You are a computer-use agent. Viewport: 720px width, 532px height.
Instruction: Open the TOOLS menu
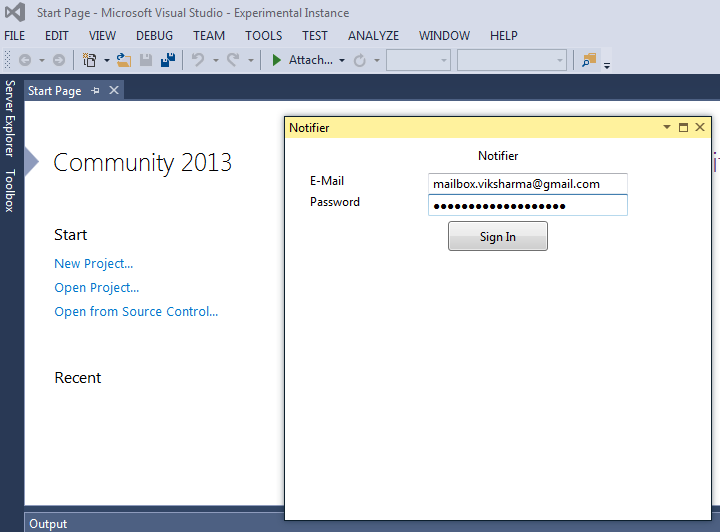pos(264,36)
